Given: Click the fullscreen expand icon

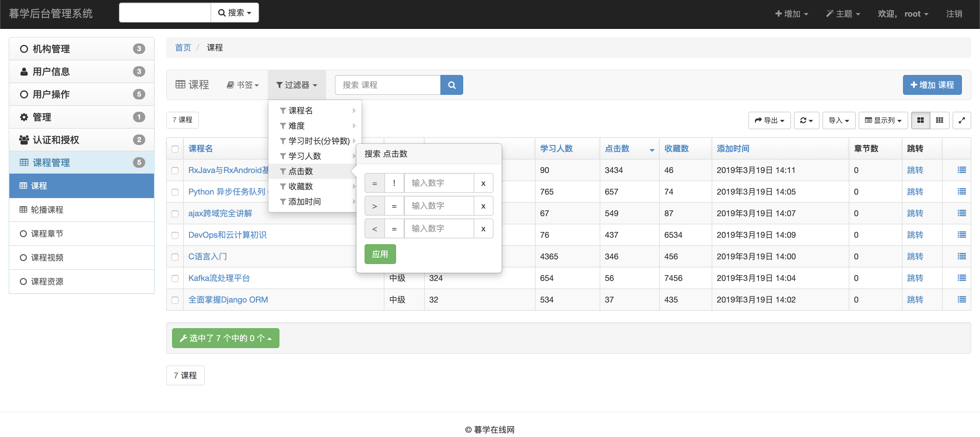Looking at the screenshot, I should 961,120.
